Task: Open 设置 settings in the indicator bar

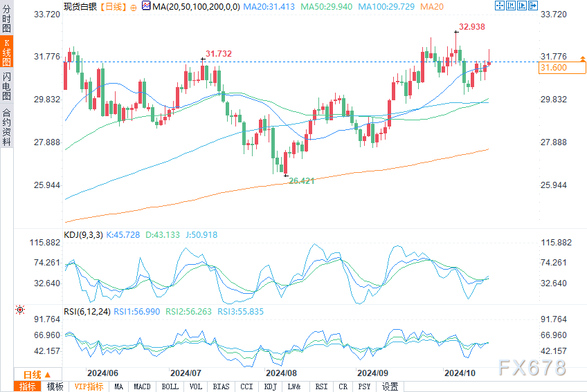Action: (390, 386)
